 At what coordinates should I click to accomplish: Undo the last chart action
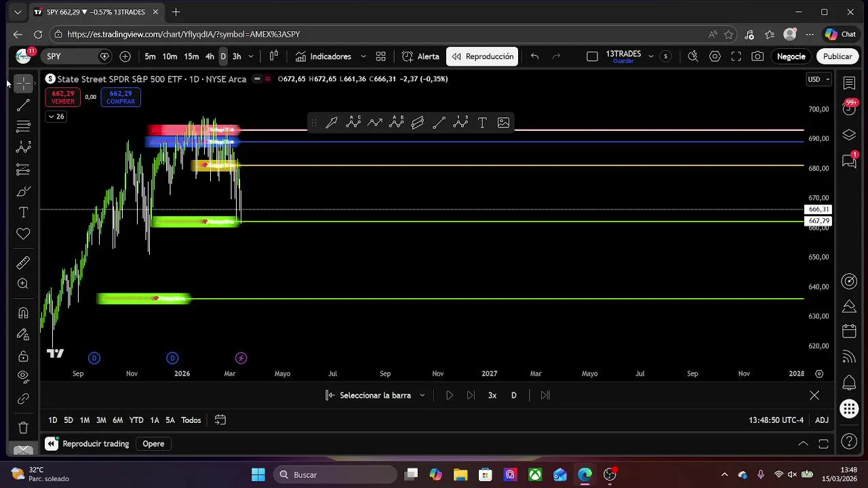click(x=534, y=56)
